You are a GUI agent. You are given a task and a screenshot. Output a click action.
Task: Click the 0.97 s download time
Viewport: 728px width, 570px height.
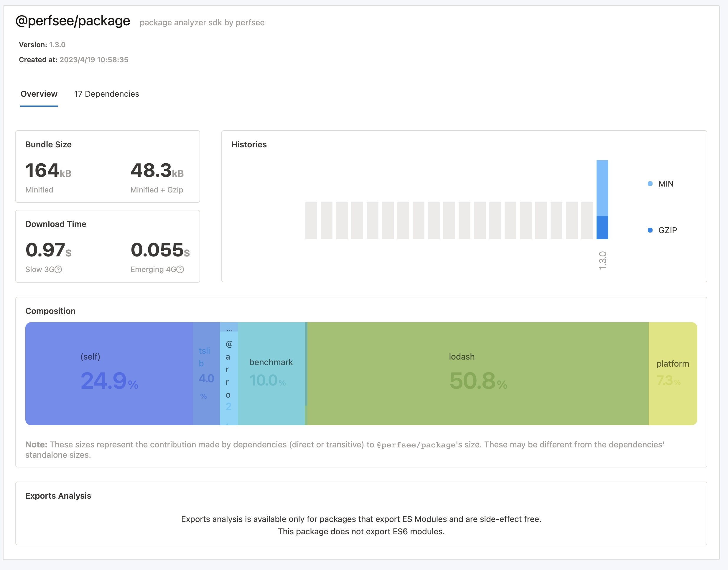[48, 250]
